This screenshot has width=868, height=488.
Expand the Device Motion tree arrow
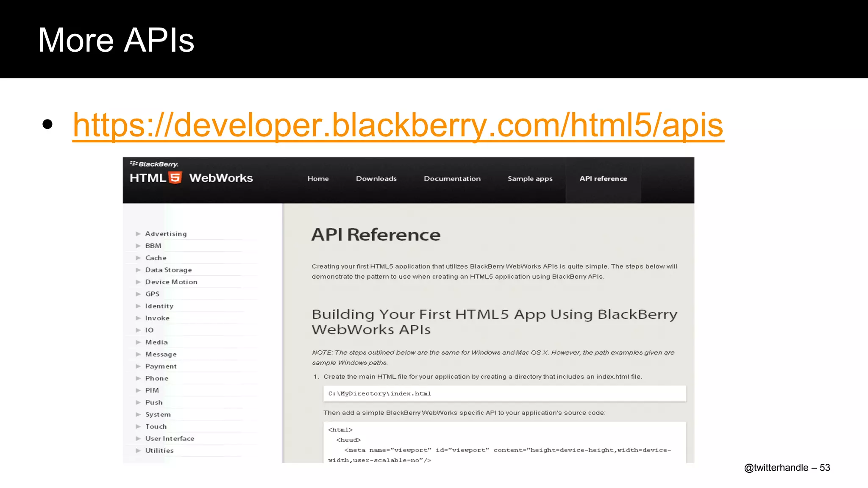click(x=138, y=282)
